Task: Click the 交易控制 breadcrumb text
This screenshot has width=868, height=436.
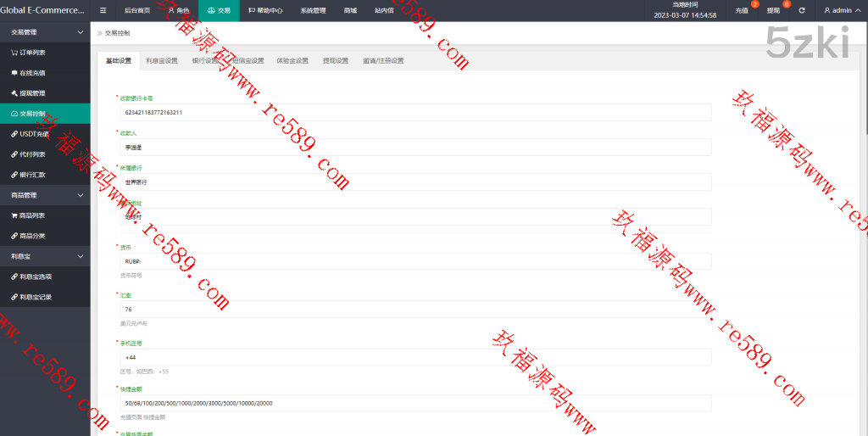Action: pyautogui.click(x=117, y=33)
